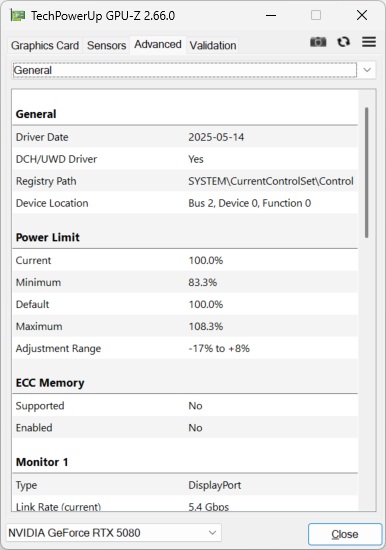Select the Default power limit row

[185, 304]
